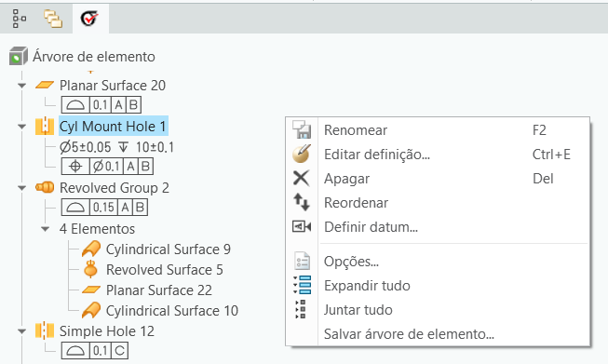Screen dimensions: 608x364
Task: Select the GD&T advisor checkmark tab
Action: click(89, 19)
